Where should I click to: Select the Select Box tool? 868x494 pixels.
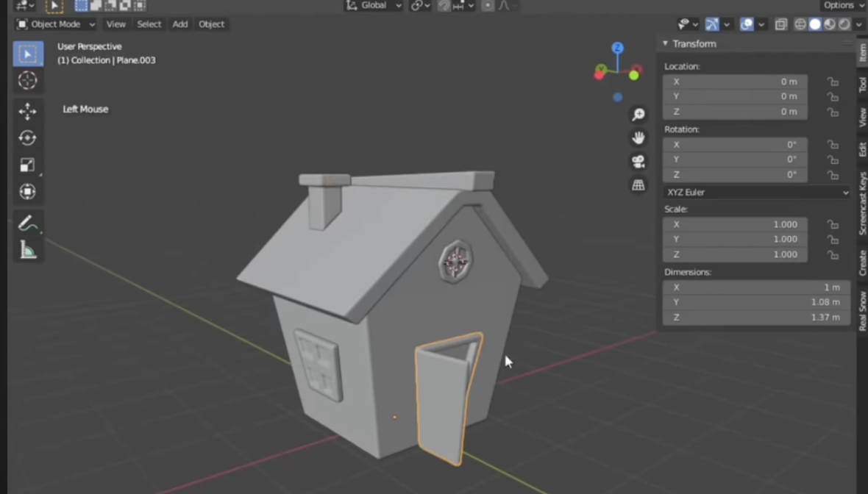pyautogui.click(x=28, y=54)
